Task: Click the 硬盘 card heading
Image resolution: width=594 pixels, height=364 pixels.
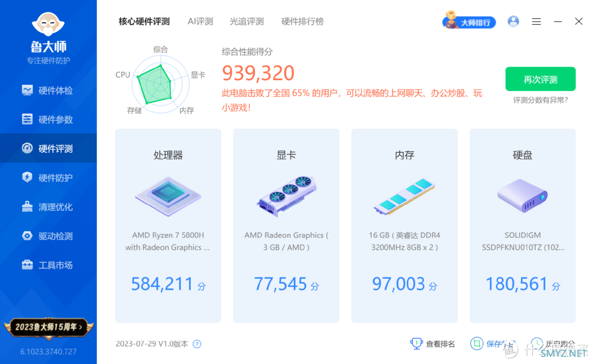Action: (523, 155)
